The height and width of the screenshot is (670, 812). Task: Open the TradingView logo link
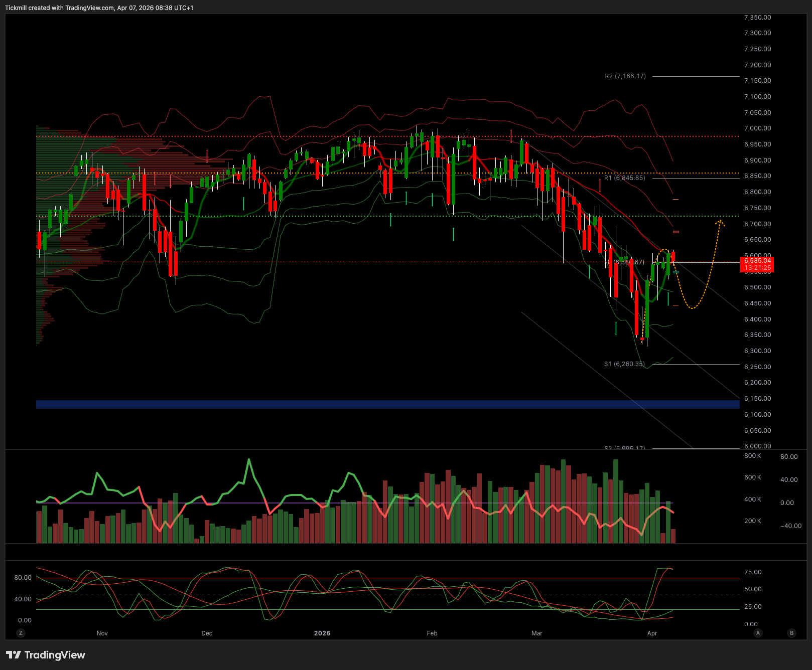click(46, 655)
